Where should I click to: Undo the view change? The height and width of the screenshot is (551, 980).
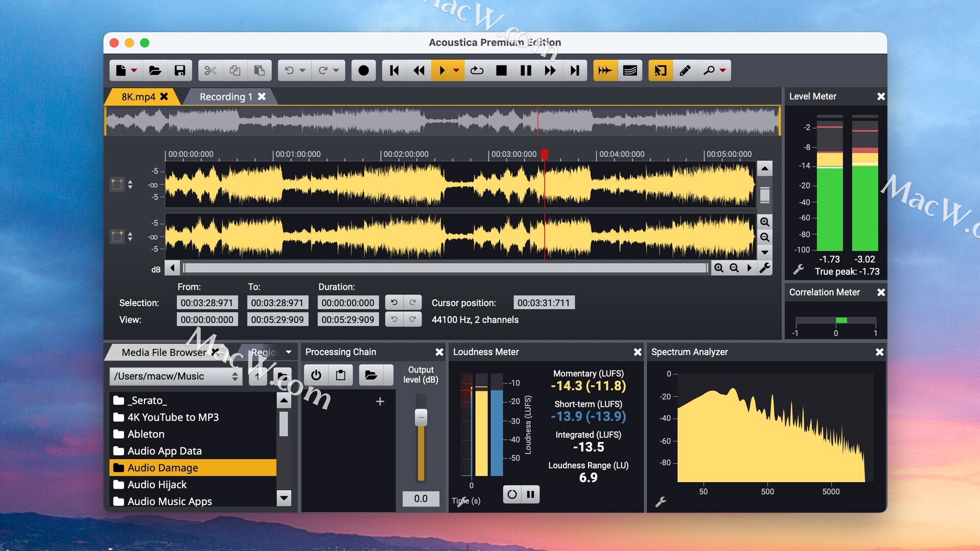tap(394, 319)
